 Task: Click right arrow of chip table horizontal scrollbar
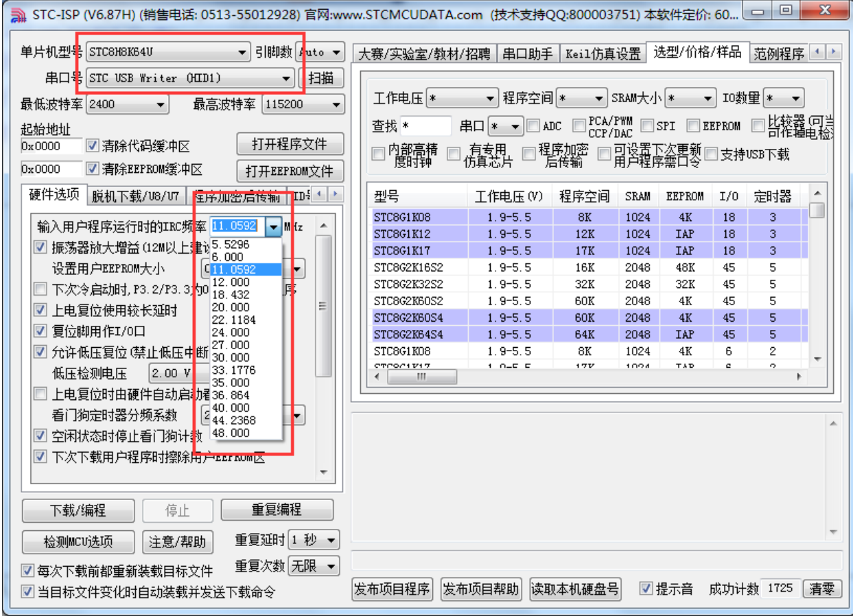tap(797, 377)
